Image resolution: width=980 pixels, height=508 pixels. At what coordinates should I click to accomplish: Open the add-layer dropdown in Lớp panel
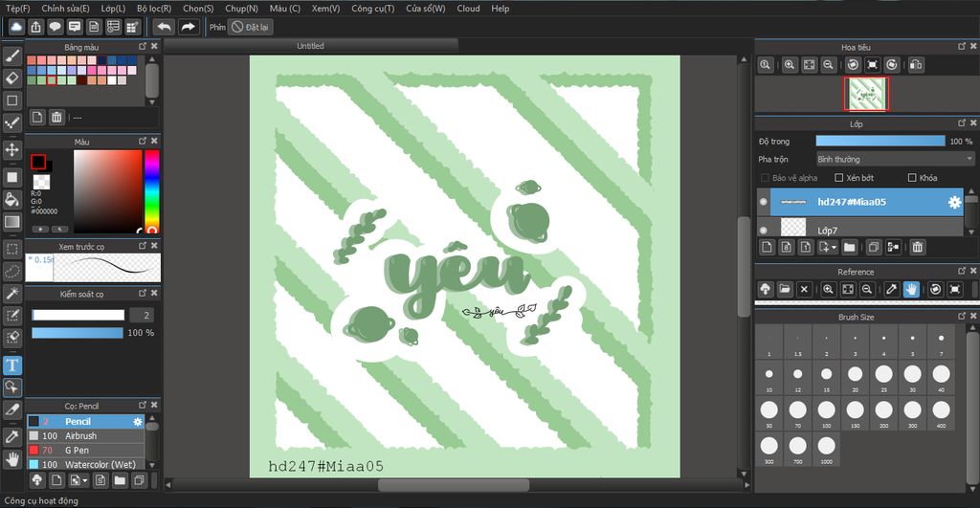coord(828,248)
